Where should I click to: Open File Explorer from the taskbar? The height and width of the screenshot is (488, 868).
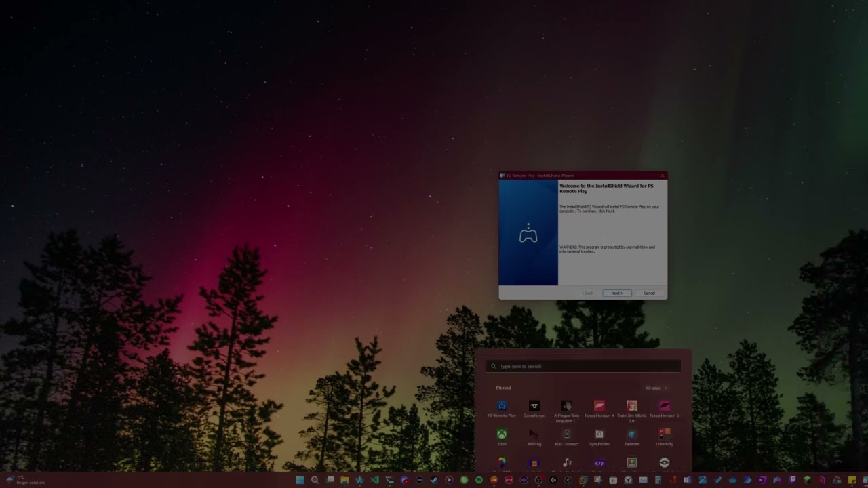344,480
